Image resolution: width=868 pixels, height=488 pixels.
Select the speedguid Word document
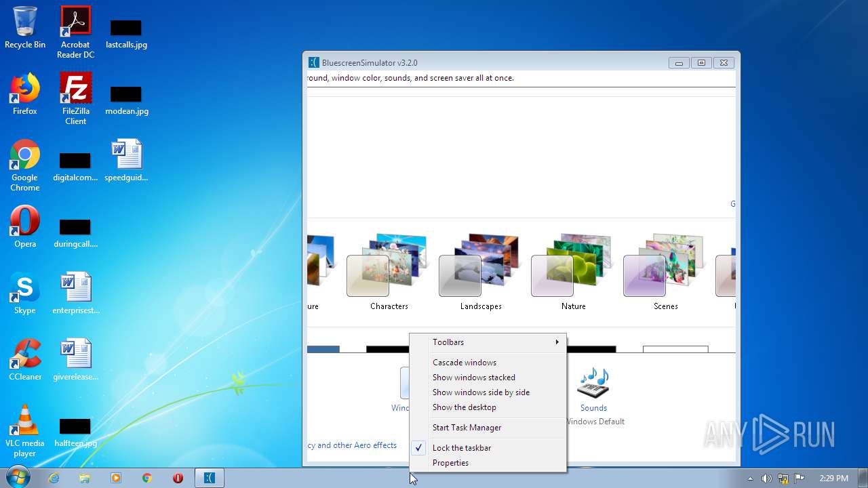click(126, 160)
